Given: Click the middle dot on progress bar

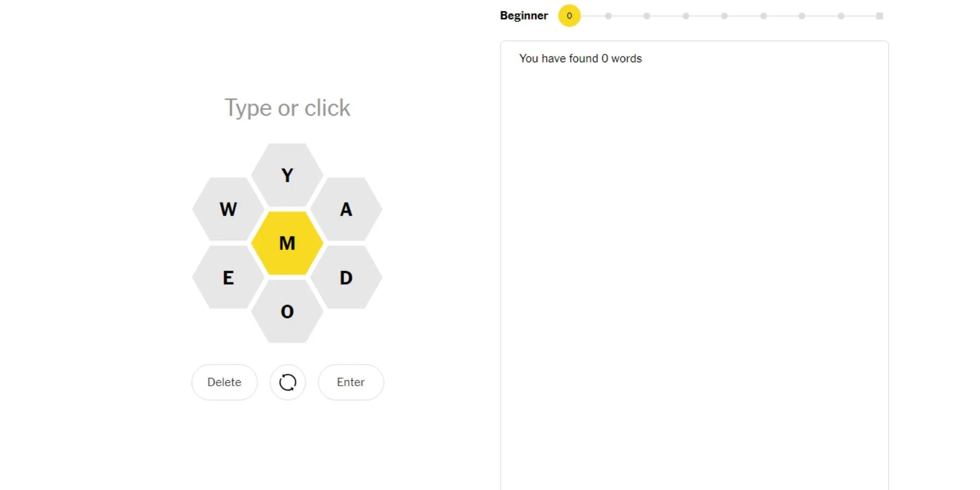Looking at the screenshot, I should click(724, 16).
